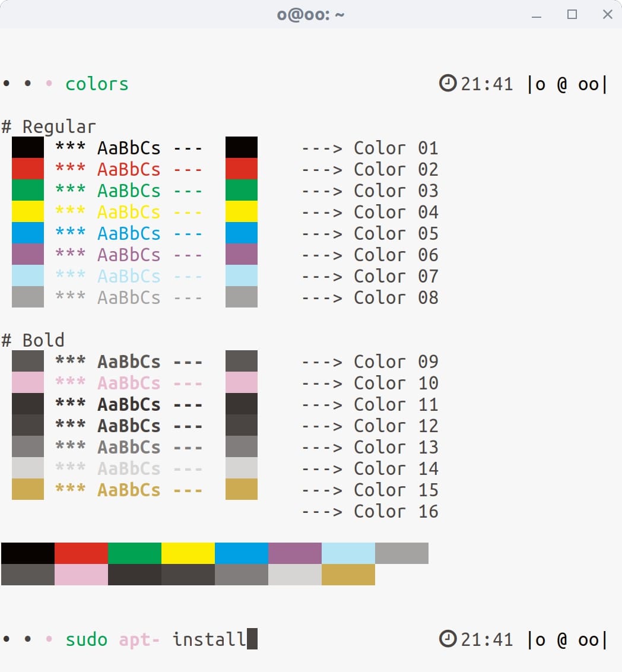Click the pink "apt-" text in the prompt
The image size is (622, 672).
[139, 639]
